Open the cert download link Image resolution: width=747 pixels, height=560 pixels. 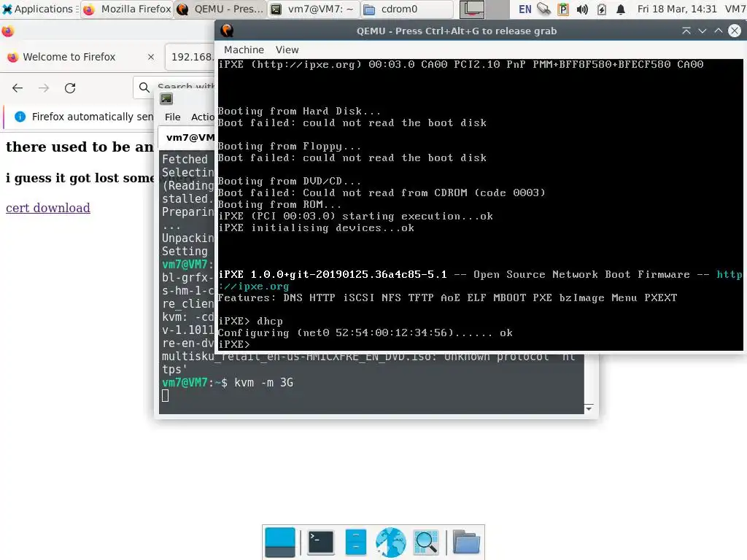47,208
